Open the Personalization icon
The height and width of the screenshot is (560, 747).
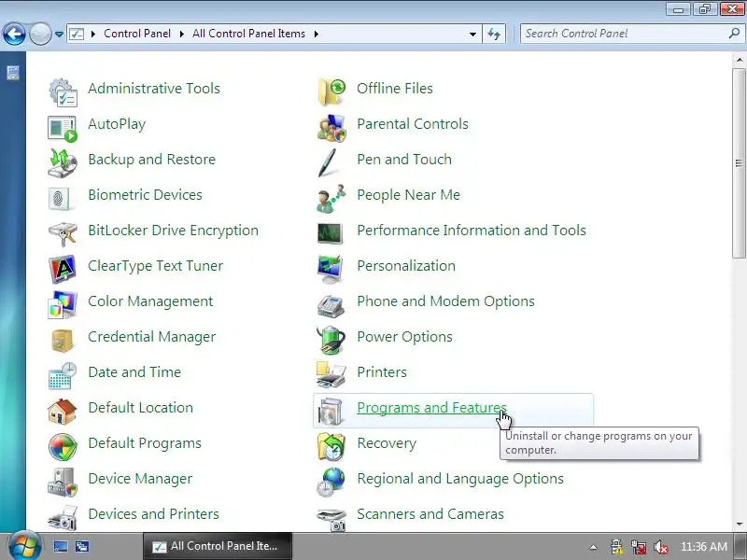pyautogui.click(x=331, y=269)
